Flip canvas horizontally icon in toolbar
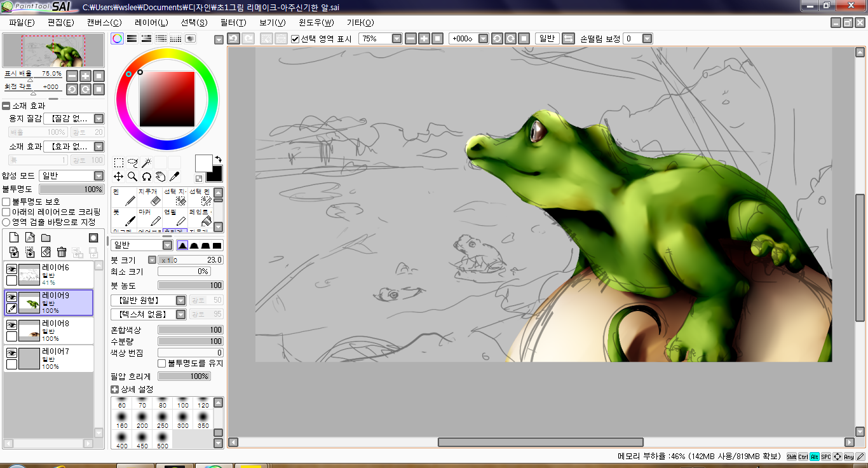The width and height of the screenshot is (868, 468). pyautogui.click(x=569, y=39)
